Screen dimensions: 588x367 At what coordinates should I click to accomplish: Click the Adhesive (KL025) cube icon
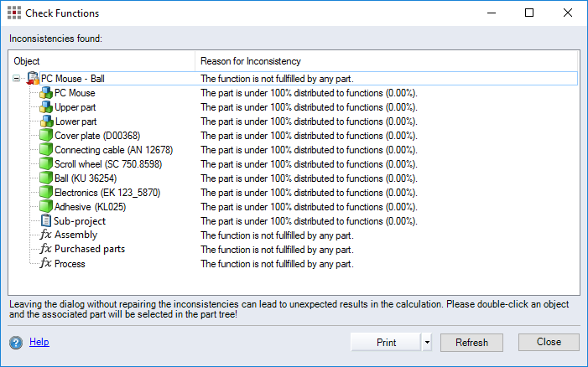pos(46,207)
